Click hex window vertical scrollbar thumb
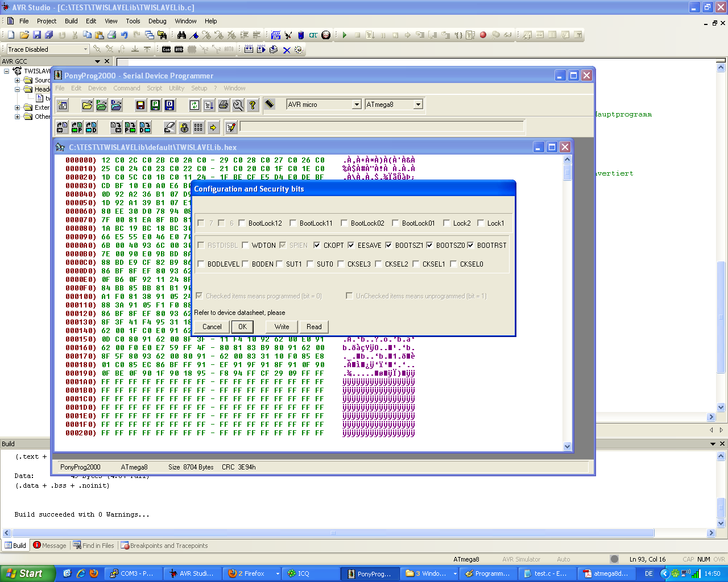 [567, 172]
